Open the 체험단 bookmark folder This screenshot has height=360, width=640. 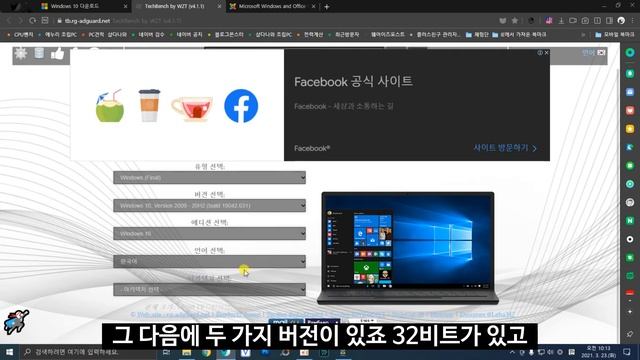478,35
